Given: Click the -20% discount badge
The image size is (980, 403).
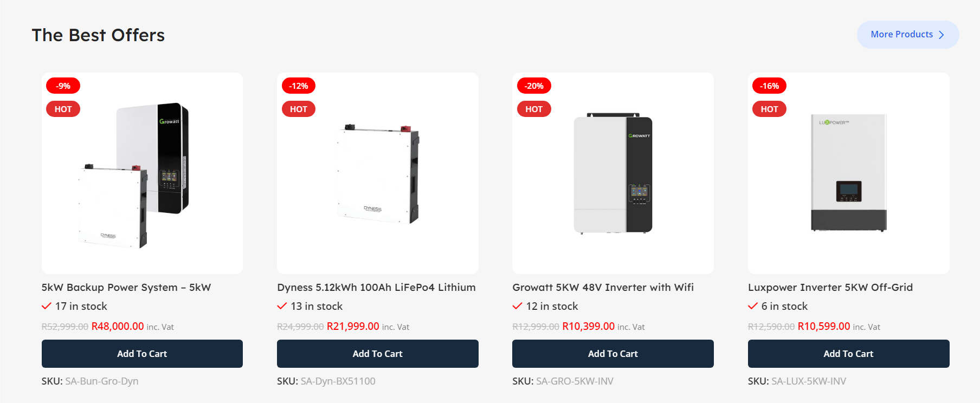Looking at the screenshot, I should point(534,86).
